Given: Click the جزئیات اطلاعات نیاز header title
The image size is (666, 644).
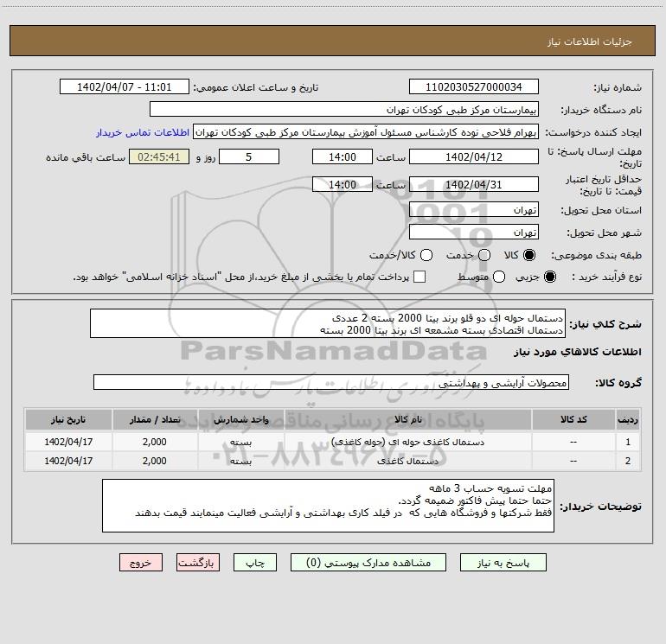Looking at the screenshot, I should pos(590,41).
